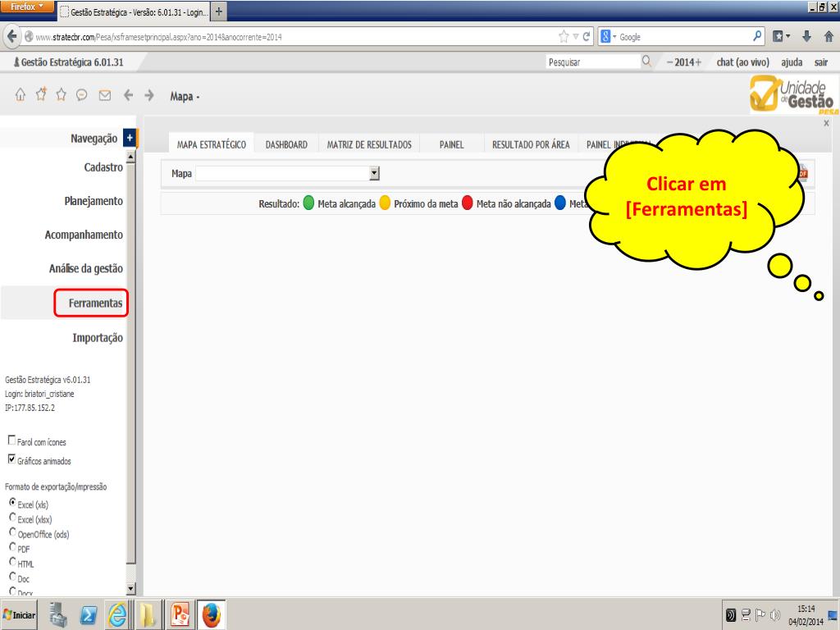Open Planejamento in the sidebar menu
Viewport: 840px width, 630px height.
click(94, 201)
